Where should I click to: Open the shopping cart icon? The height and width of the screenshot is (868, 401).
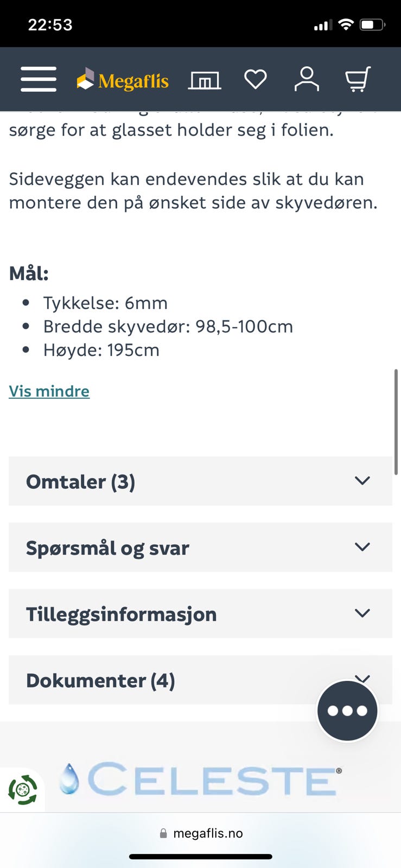tap(358, 79)
